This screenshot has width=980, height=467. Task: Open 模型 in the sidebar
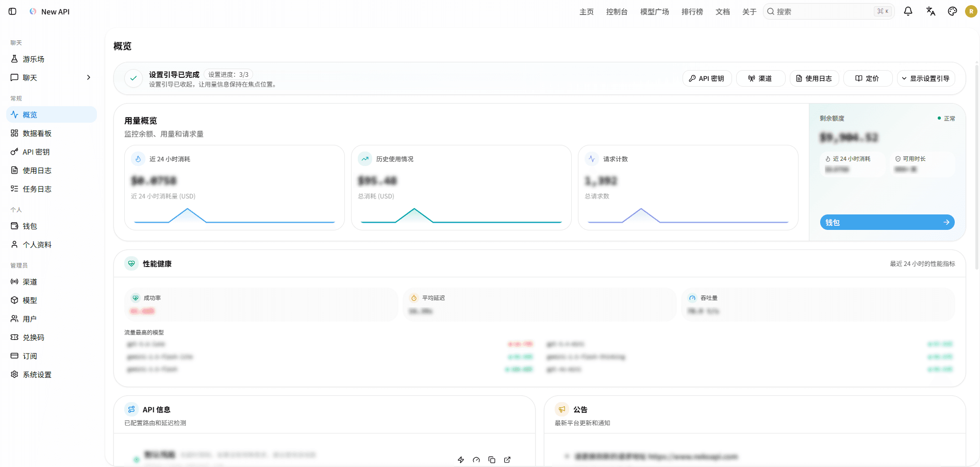[52, 300]
